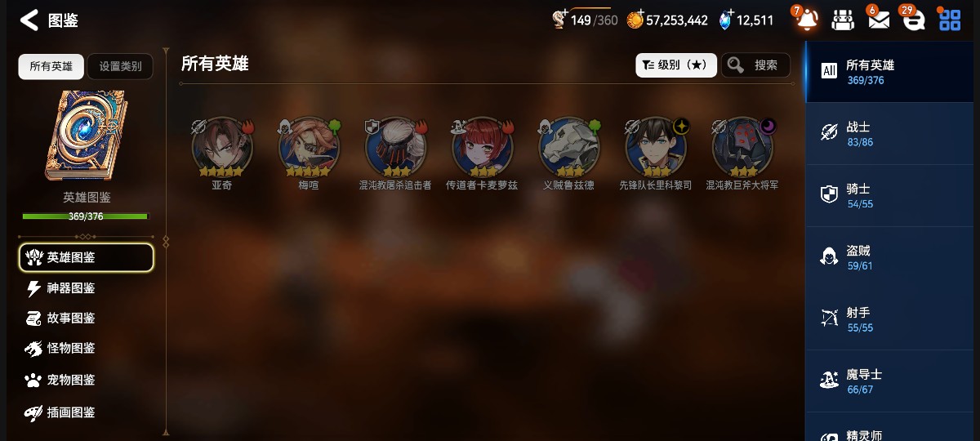Click the 搜索 search field
The height and width of the screenshot is (441, 980).
click(x=756, y=65)
